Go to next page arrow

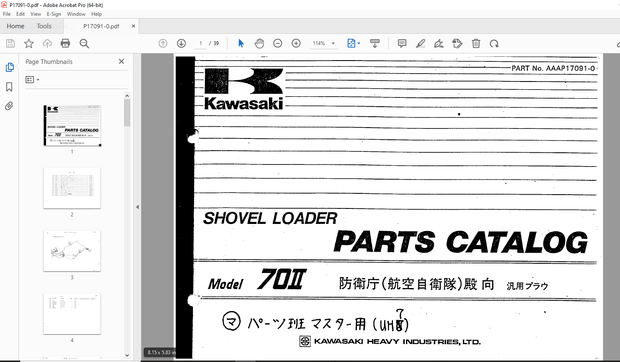(x=181, y=43)
